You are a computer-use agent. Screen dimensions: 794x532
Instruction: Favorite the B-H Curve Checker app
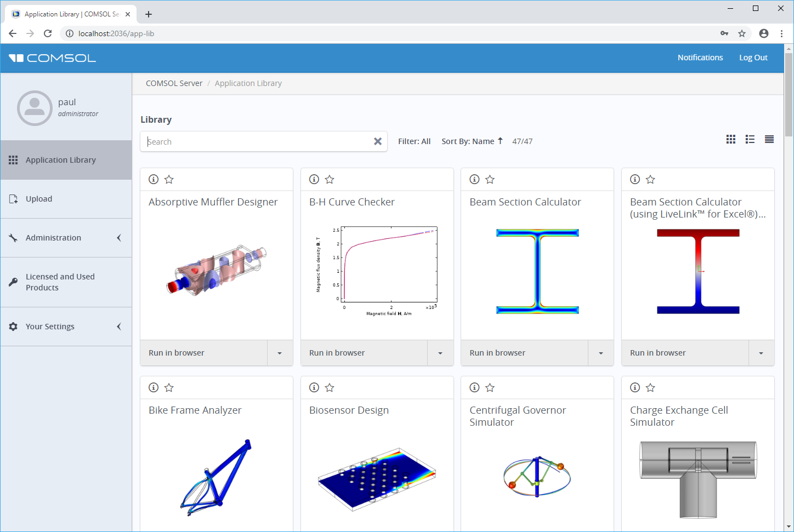(x=330, y=179)
